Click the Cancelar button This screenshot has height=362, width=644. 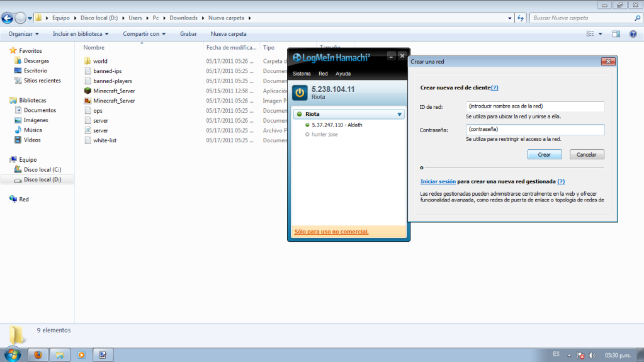(x=587, y=154)
